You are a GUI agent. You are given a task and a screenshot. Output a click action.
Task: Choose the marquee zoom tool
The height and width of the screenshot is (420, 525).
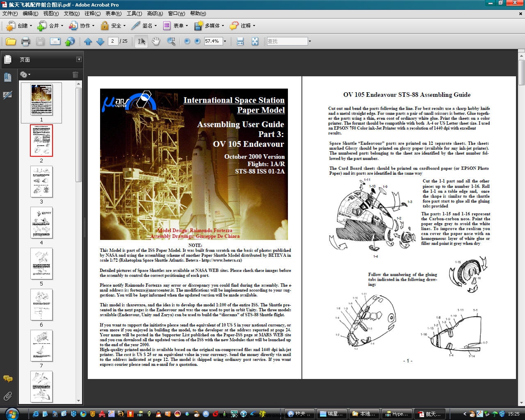(x=171, y=41)
